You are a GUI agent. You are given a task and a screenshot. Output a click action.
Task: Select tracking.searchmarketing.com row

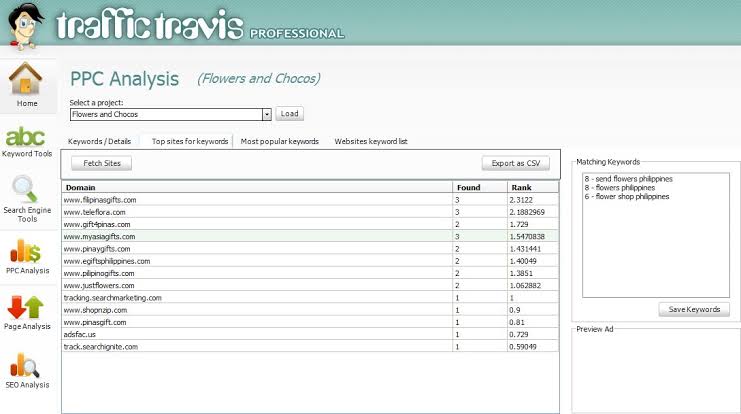(x=310, y=298)
